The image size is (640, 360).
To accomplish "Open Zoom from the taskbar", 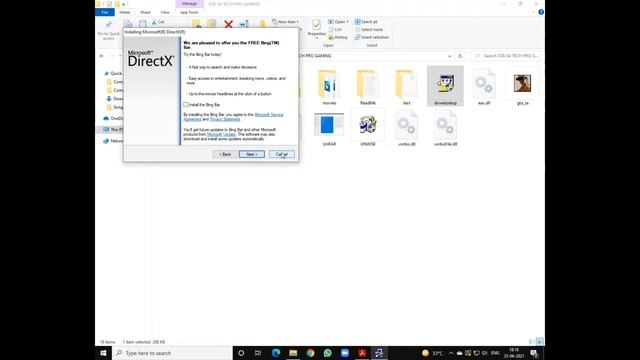I will [x=344, y=353].
